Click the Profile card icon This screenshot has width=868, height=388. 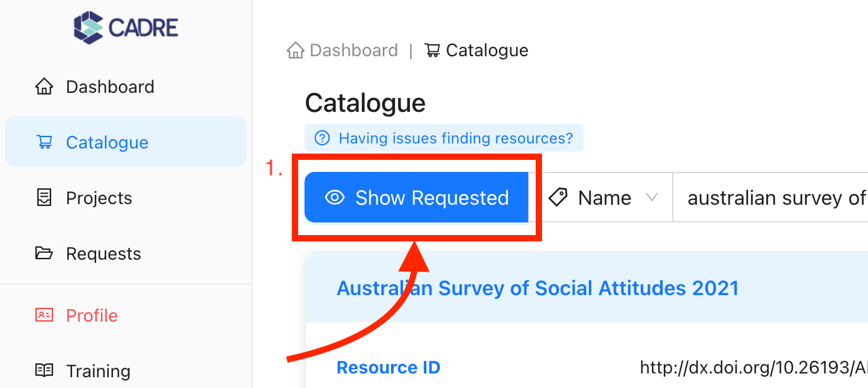(44, 315)
